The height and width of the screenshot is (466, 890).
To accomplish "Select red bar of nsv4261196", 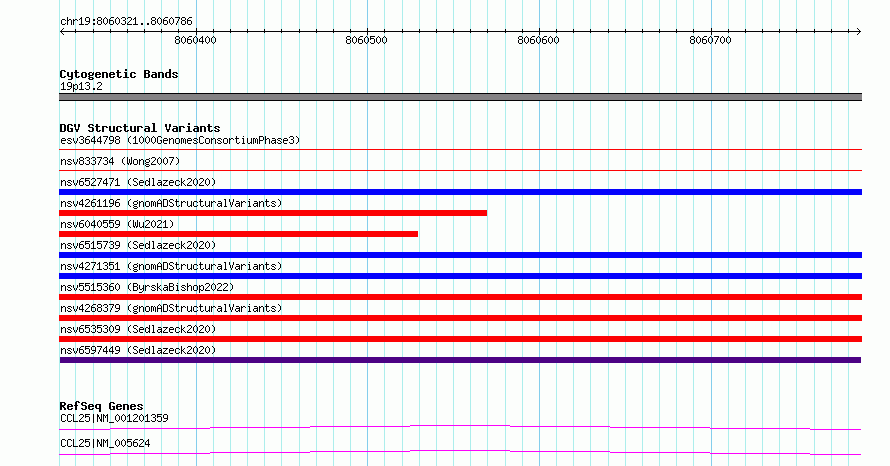I will click(x=273, y=213).
